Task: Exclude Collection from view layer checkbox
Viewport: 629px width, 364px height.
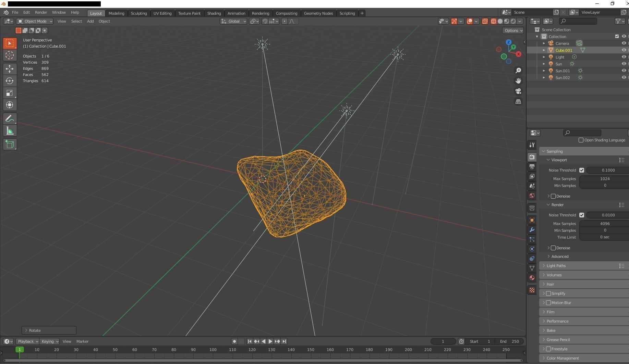Action: point(617,36)
